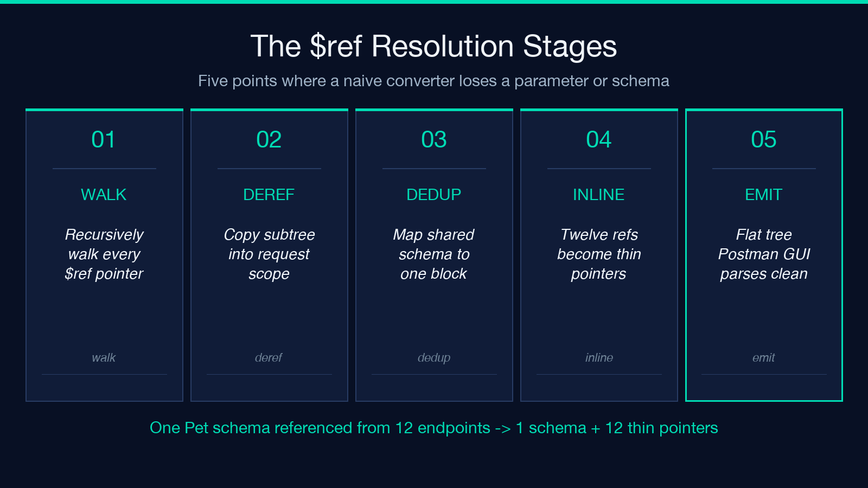Select the EMIT heading

pyautogui.click(x=764, y=195)
